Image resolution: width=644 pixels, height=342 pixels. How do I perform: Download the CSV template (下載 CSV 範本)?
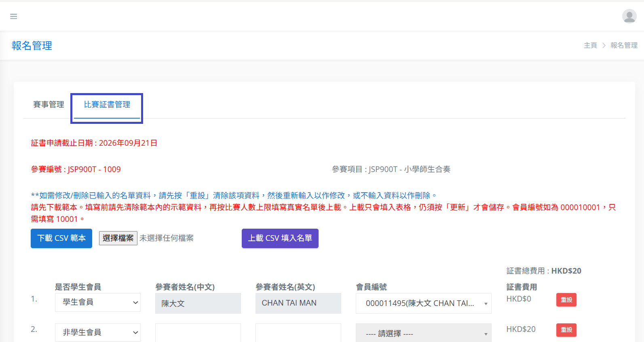click(x=61, y=238)
